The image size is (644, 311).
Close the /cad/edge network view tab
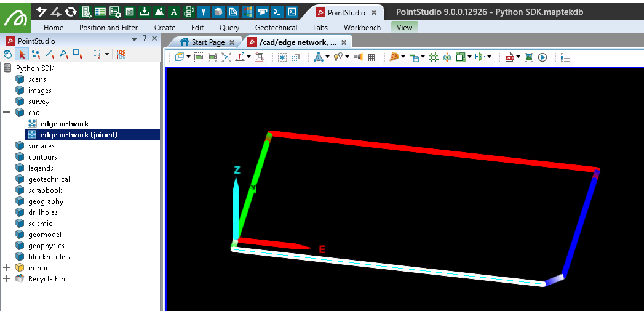point(344,42)
